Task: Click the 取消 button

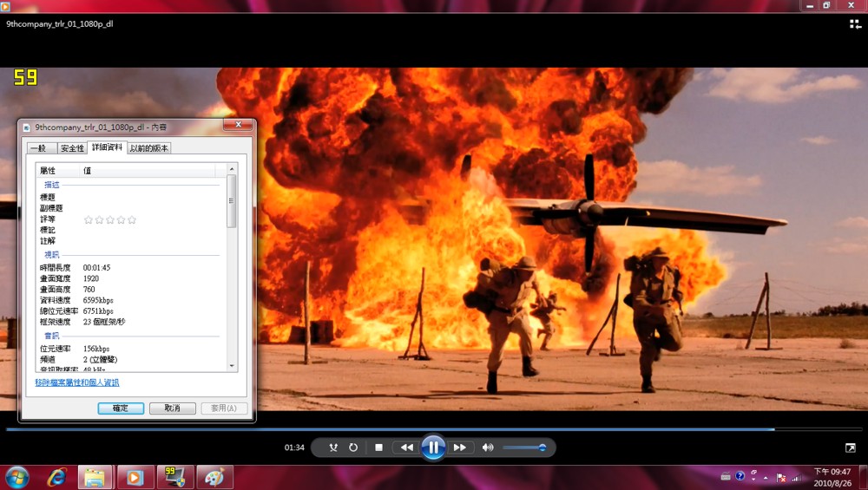Action: pyautogui.click(x=172, y=408)
